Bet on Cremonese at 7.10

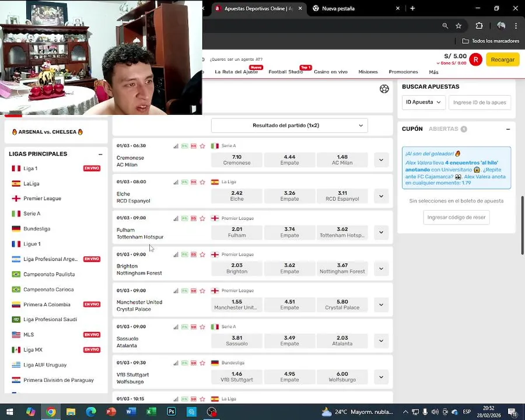click(x=237, y=160)
